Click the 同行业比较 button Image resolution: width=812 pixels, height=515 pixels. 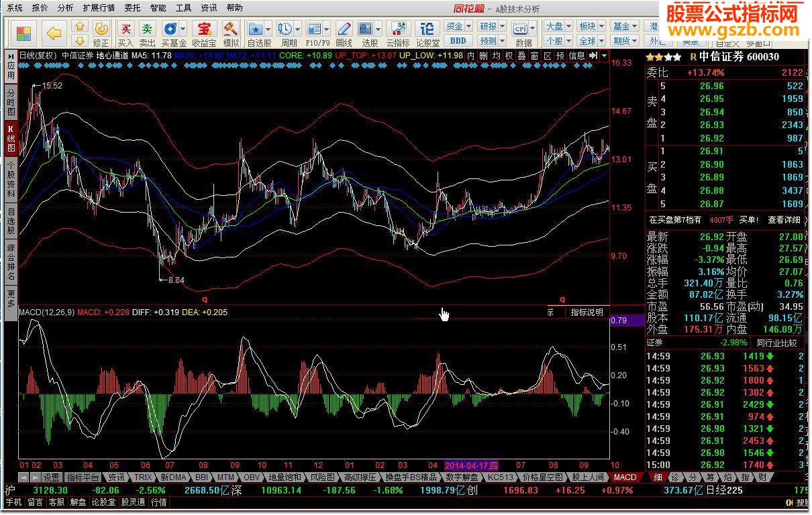point(777,343)
